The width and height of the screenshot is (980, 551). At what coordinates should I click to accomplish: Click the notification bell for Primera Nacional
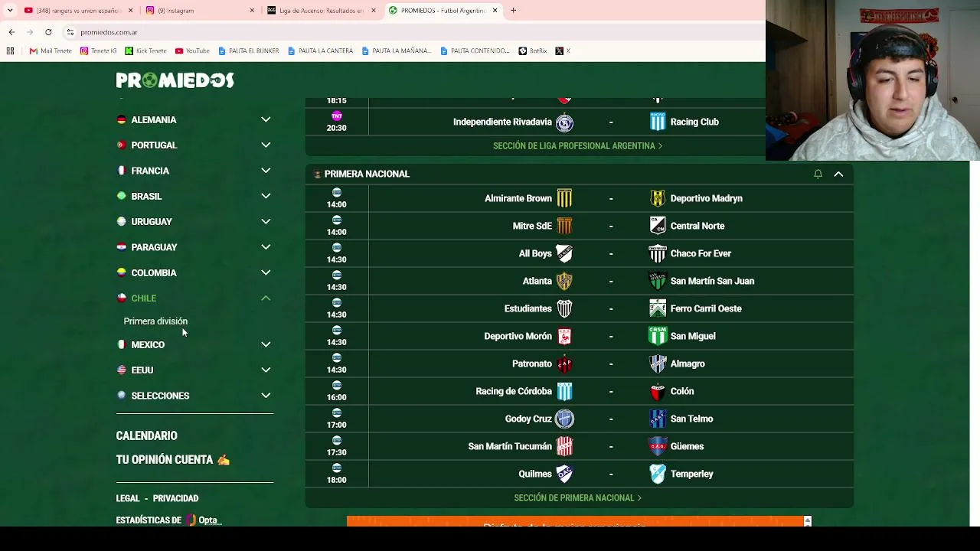pos(818,174)
